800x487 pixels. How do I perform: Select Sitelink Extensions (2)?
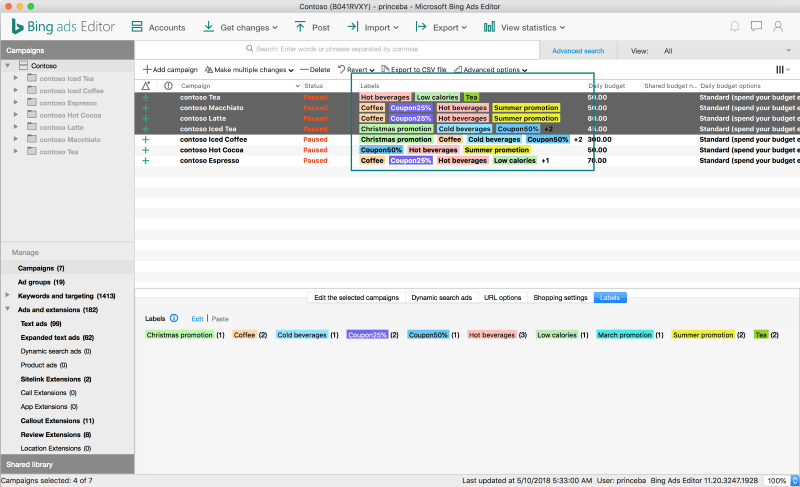pyautogui.click(x=56, y=379)
